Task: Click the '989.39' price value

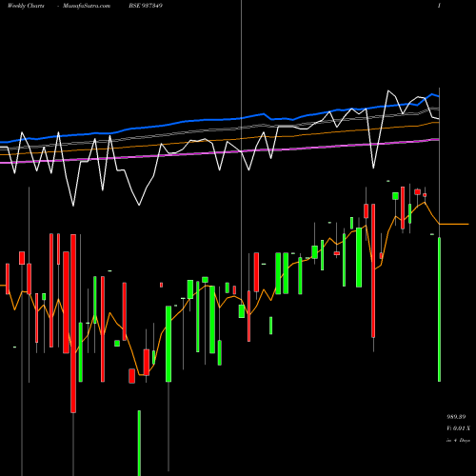Action: pos(456,417)
